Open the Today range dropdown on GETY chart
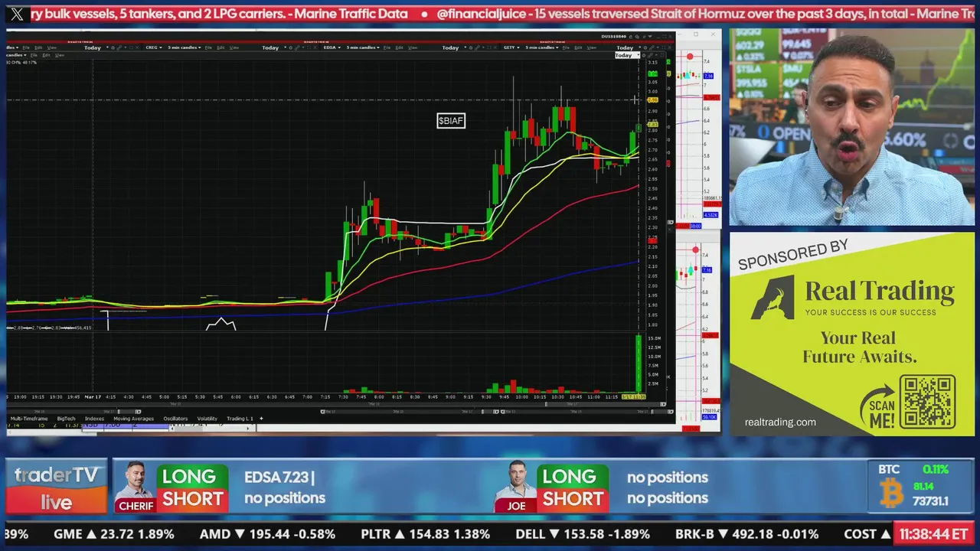This screenshot has height=551, width=980. click(x=629, y=47)
